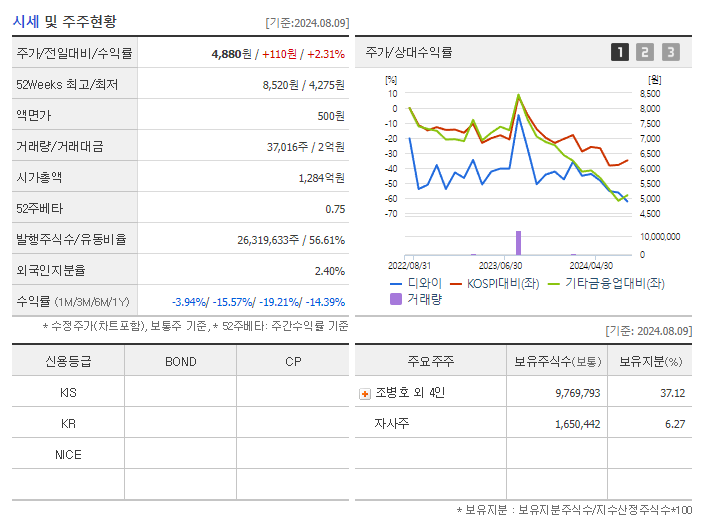Screen dimensions: 702x525
Task: Click the NICE rating row label
Action: pyautogui.click(x=68, y=455)
